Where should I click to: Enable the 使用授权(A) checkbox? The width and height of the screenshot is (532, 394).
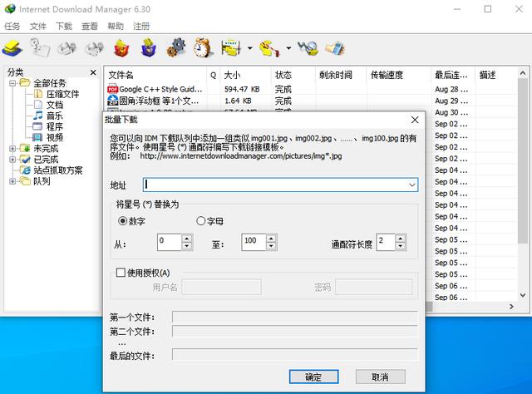[x=121, y=273]
